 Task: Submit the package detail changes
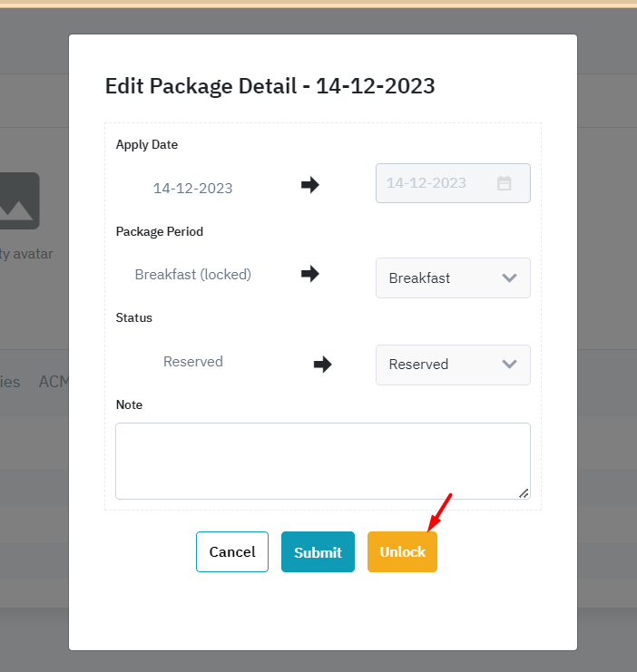[318, 552]
